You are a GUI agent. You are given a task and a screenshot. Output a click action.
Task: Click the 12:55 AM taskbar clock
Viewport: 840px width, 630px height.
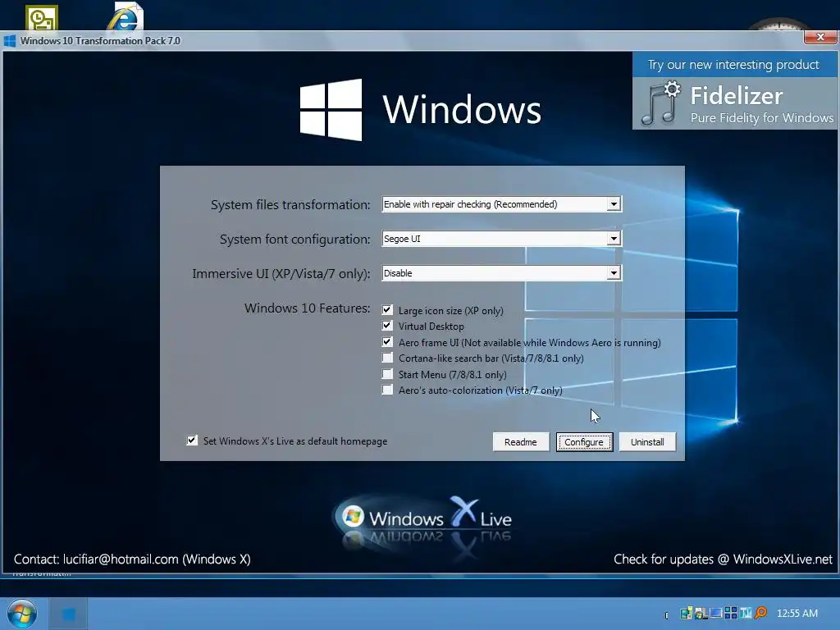tap(797, 613)
